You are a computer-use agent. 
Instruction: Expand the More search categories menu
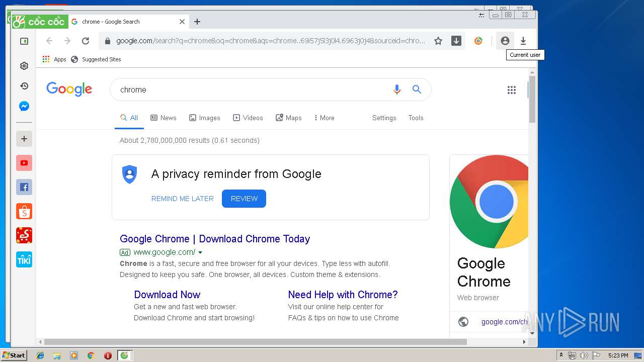(325, 118)
